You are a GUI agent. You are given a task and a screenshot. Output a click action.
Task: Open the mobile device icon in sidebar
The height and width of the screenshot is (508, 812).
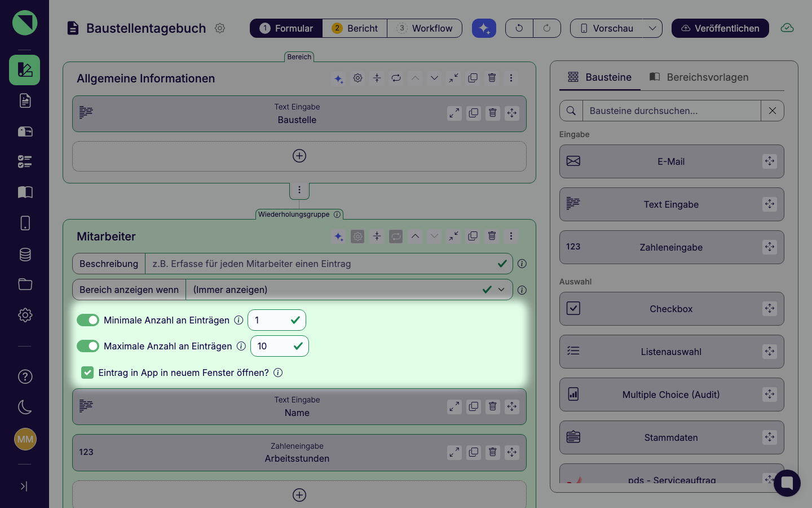pyautogui.click(x=25, y=223)
